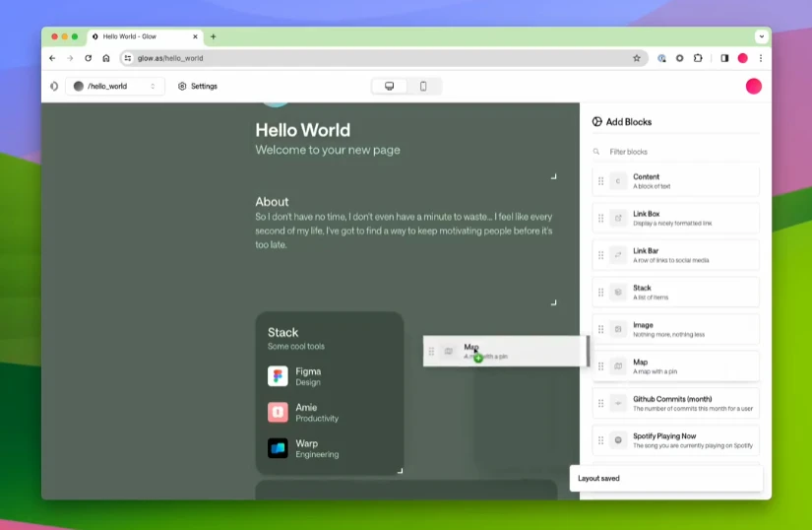Expand the tab search chevron in Chrome

click(761, 36)
